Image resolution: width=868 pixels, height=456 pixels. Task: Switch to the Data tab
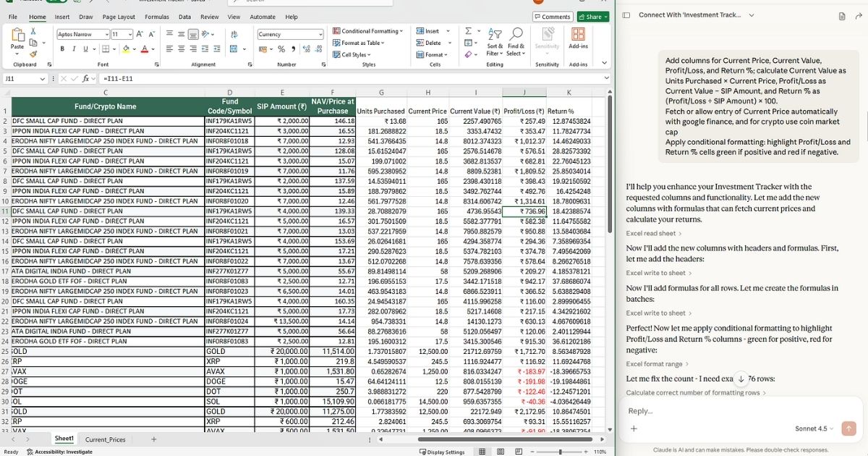[185, 17]
